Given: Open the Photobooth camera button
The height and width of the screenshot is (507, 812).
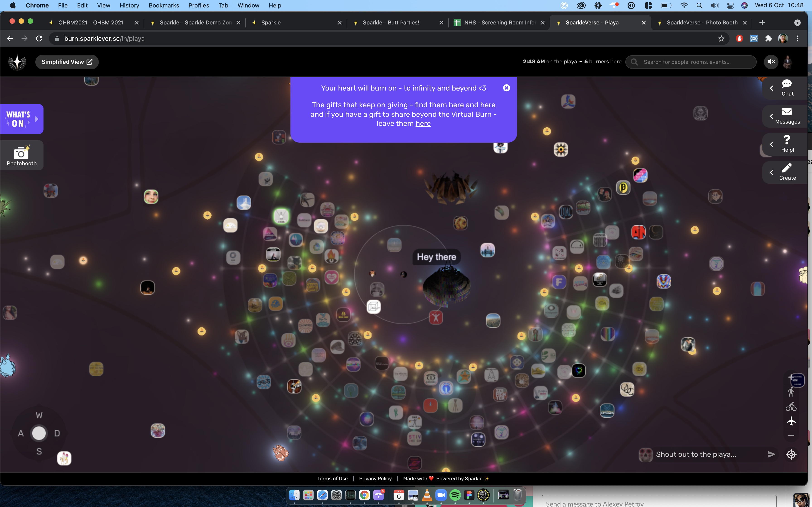Looking at the screenshot, I should coord(22,155).
